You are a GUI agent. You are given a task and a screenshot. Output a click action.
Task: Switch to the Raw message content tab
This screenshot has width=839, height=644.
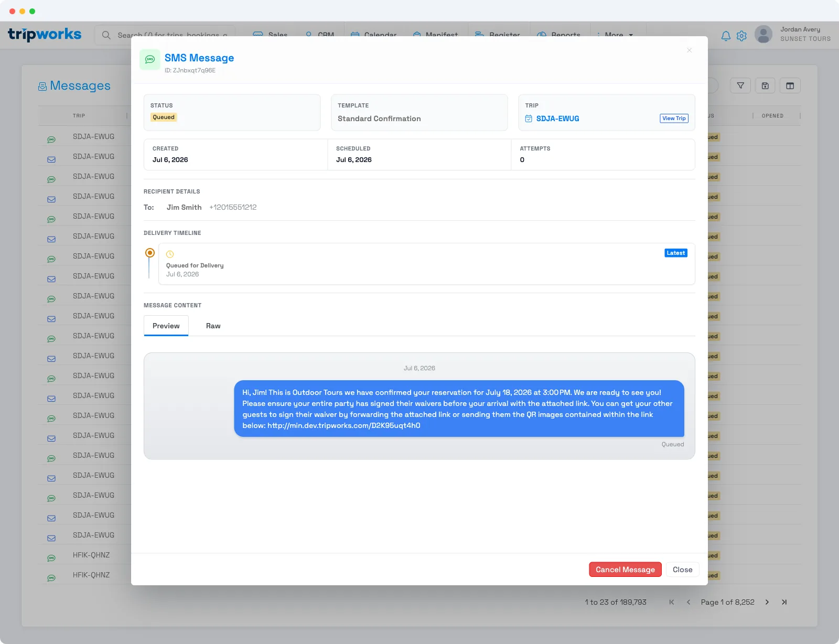click(x=213, y=326)
